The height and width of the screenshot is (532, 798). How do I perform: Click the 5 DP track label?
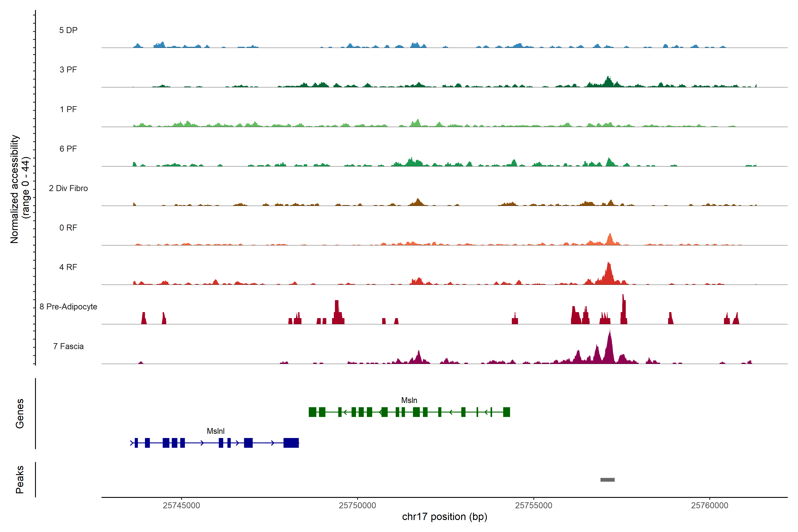68,30
